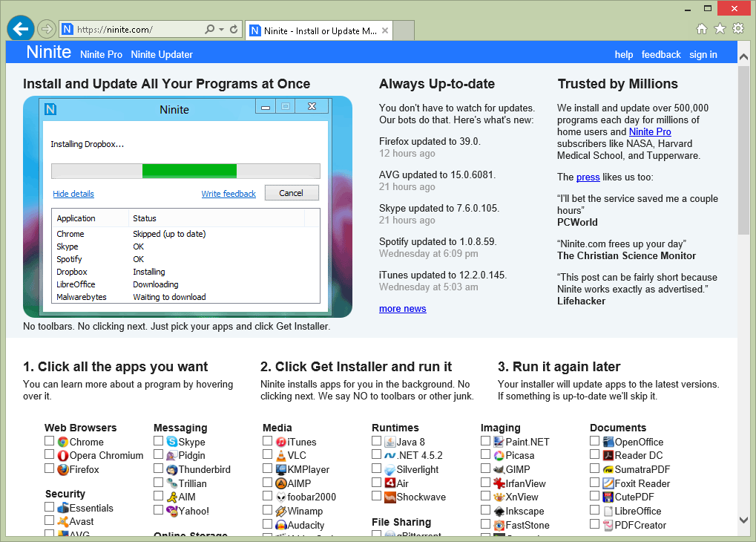Viewport: 756px width, 542px height.
Task: Click the XnView label
Action: pyautogui.click(x=522, y=497)
